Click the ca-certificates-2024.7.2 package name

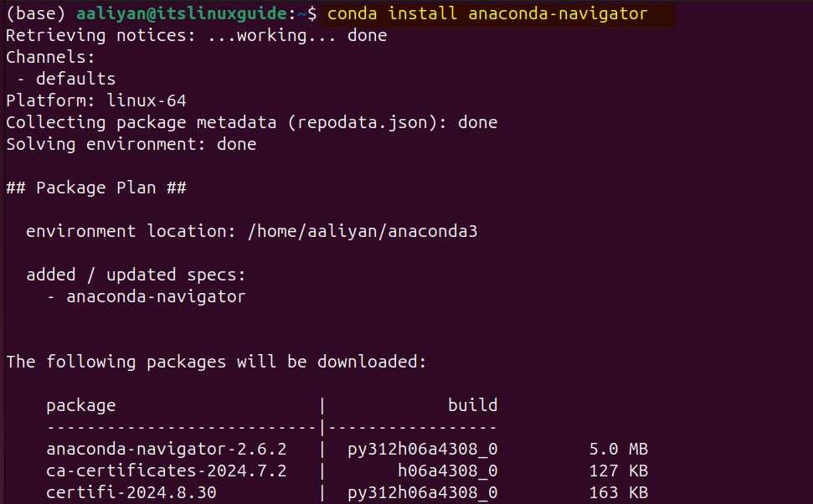166,471
